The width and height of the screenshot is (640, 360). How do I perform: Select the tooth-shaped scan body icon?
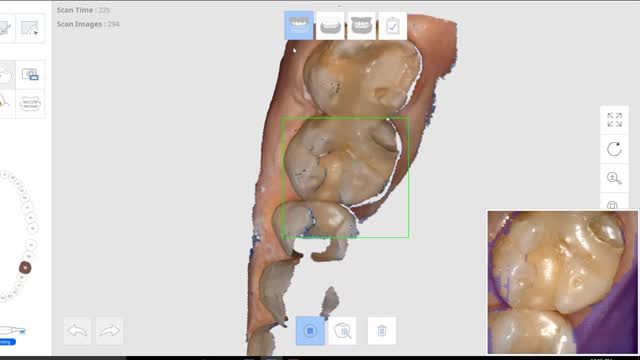click(x=30, y=104)
